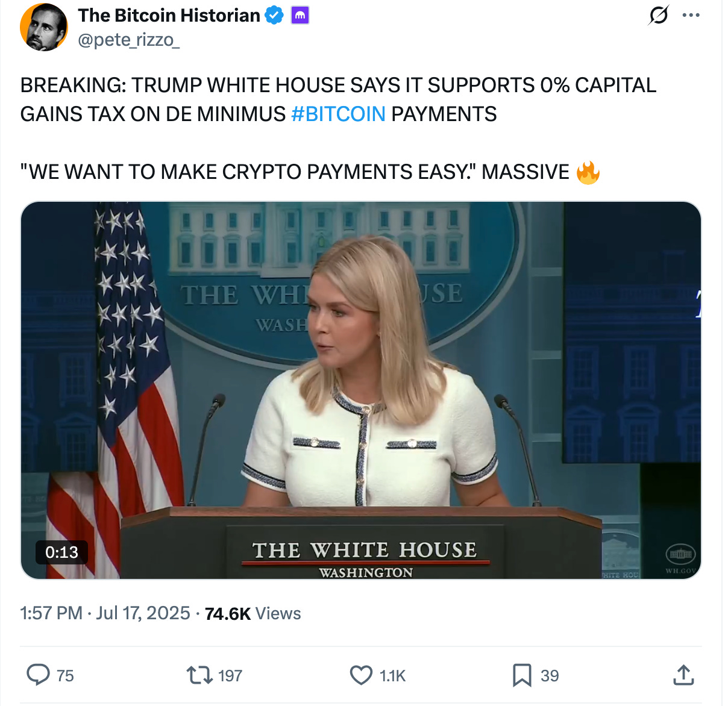Play the White House press briefing video
728x706 pixels.
tap(361, 390)
